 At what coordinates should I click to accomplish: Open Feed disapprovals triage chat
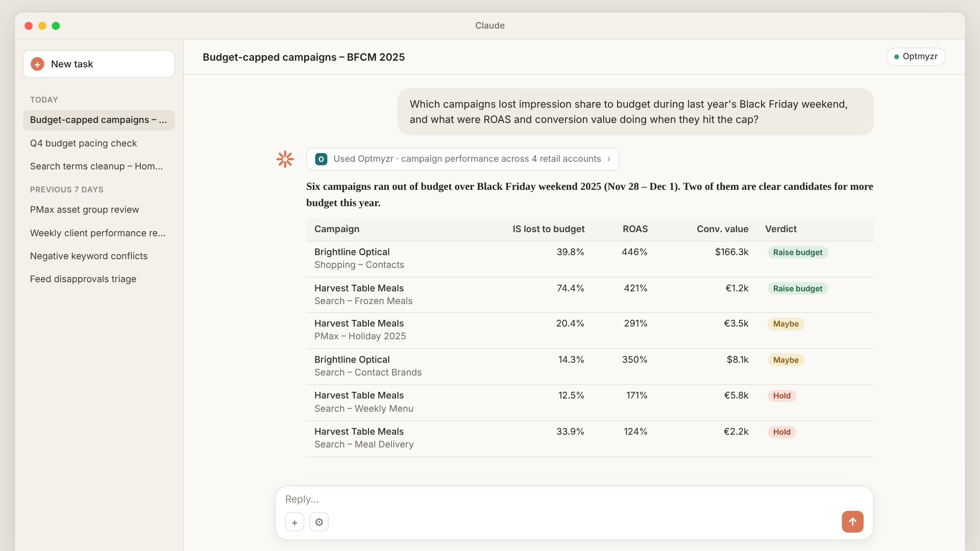coord(99,279)
